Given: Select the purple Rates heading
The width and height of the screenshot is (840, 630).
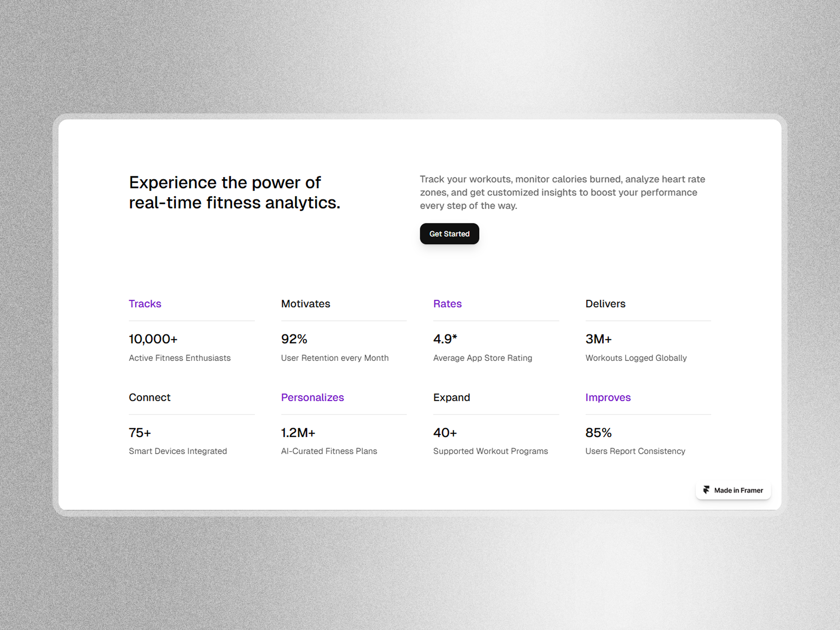Looking at the screenshot, I should [447, 304].
